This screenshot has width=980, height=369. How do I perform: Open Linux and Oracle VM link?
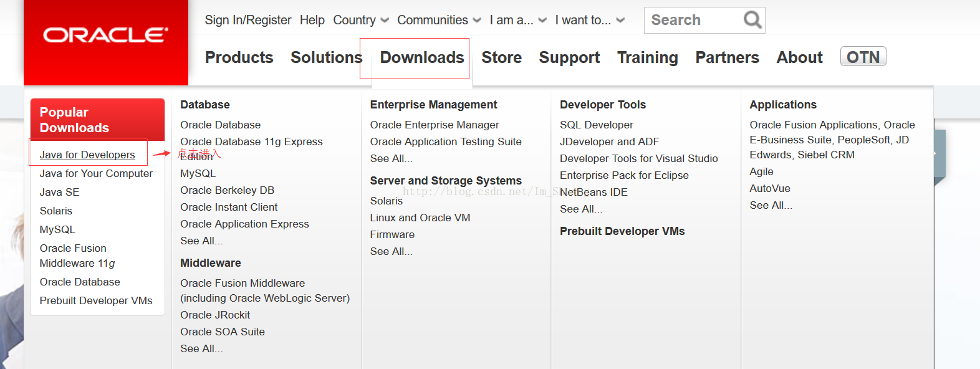(x=420, y=218)
